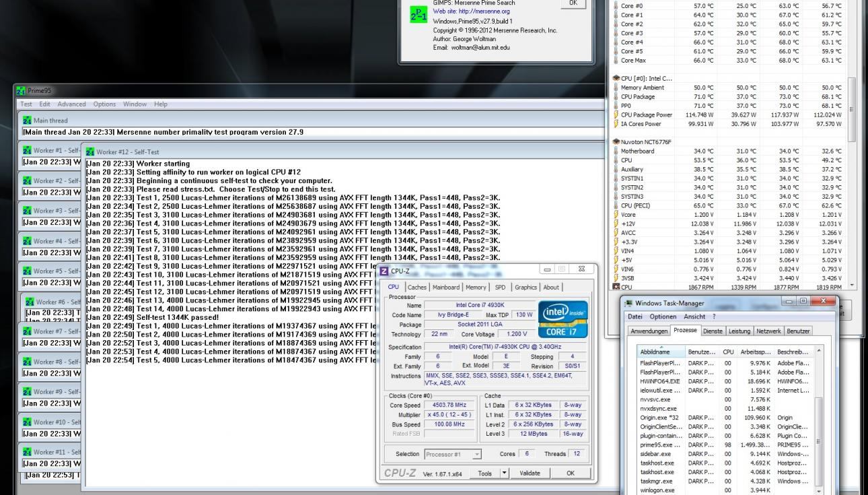This screenshot has width=868, height=495.
Task: Select the HWiNFO64.EXE process row
Action: point(725,381)
